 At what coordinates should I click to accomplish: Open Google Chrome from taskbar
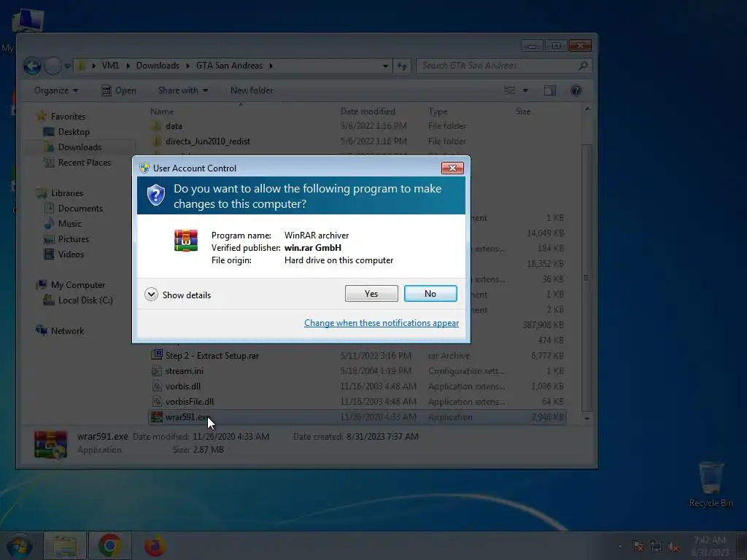[109, 545]
